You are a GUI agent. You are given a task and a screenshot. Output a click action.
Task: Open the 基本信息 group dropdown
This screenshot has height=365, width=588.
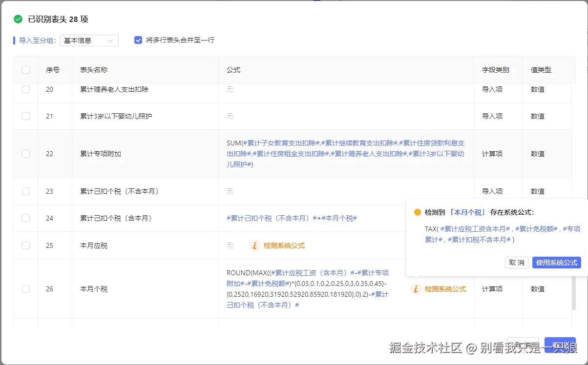click(x=89, y=41)
